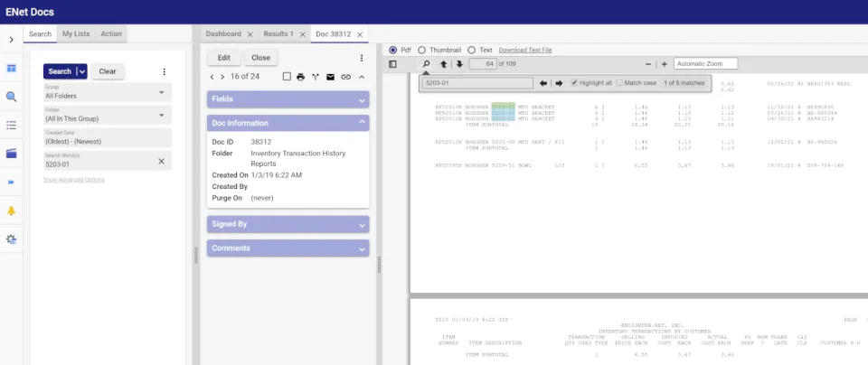868x365 pixels.
Task: Open settings gear in left sidebar
Action: coord(11,239)
